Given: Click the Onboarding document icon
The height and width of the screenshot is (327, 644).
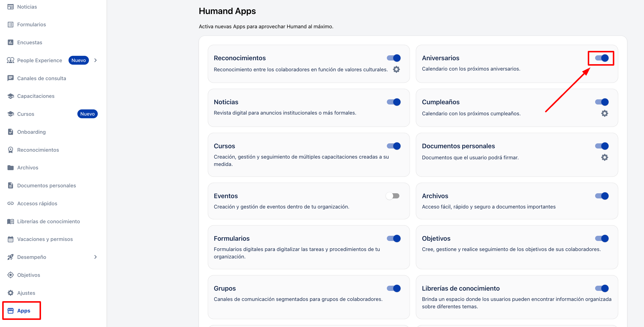Looking at the screenshot, I should [x=11, y=132].
